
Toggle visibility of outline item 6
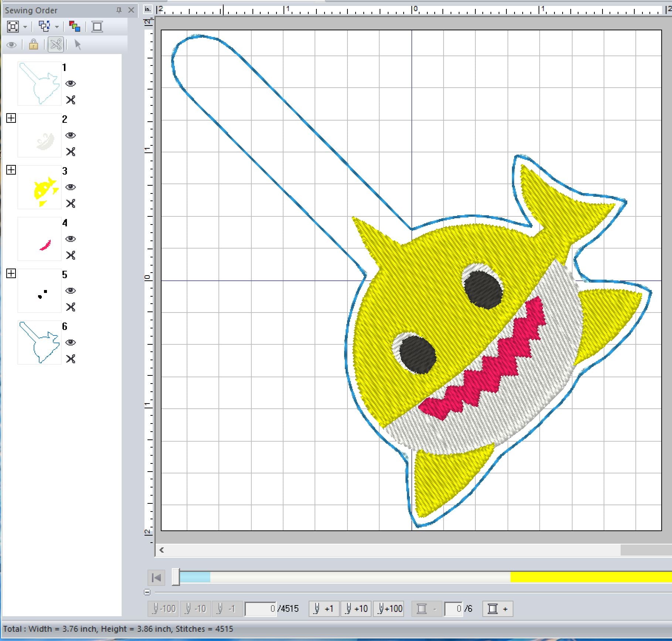[x=71, y=343]
